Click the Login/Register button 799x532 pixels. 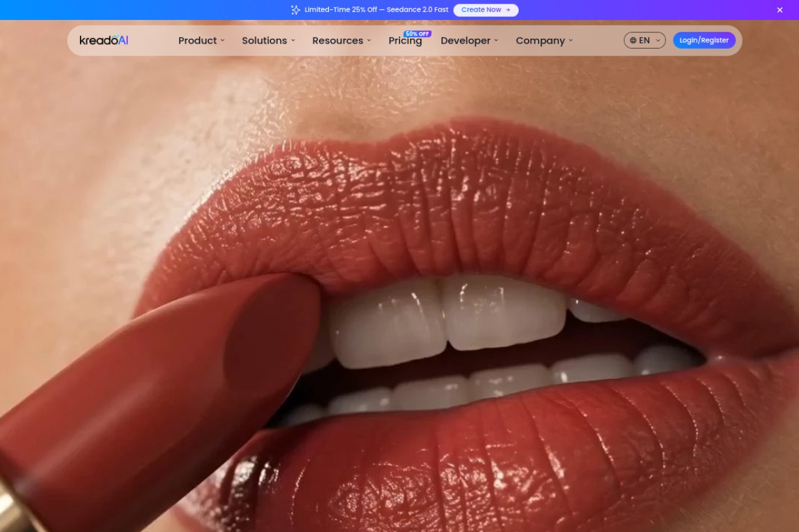pos(704,41)
